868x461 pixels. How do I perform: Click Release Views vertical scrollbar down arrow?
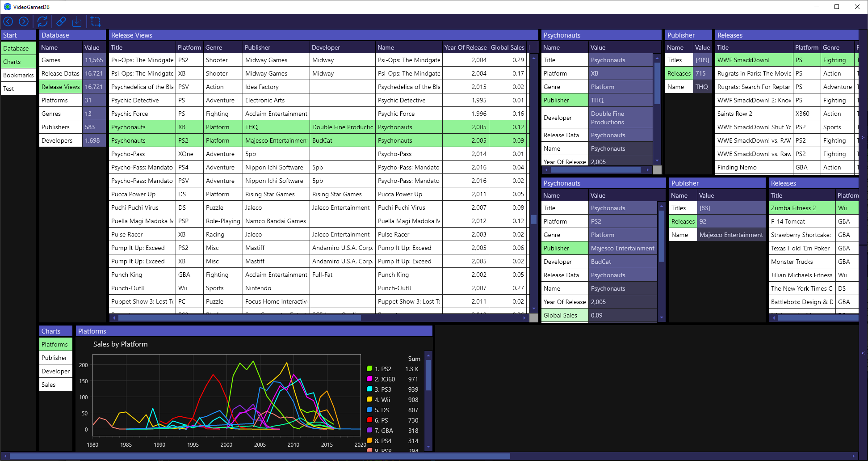(534, 309)
